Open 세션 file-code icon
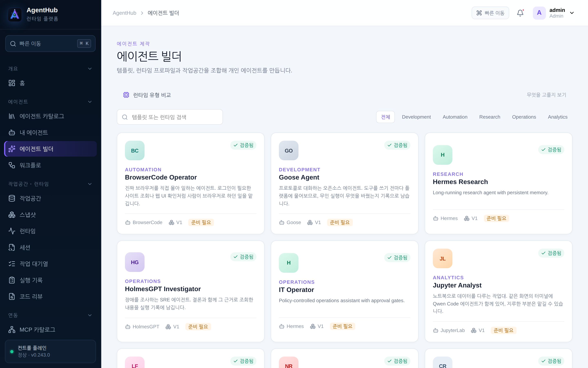Image resolution: width=588 pixels, height=368 pixels. 12,247
